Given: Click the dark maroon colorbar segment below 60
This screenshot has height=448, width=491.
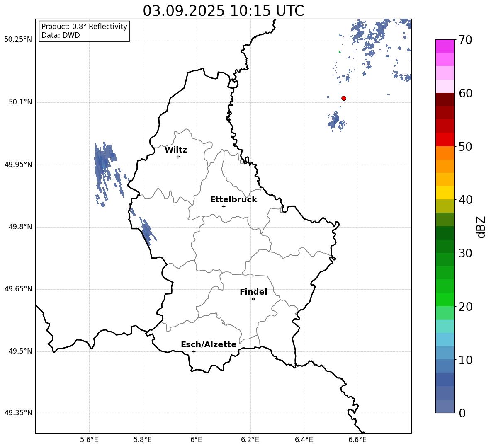Looking at the screenshot, I should 445,99.
